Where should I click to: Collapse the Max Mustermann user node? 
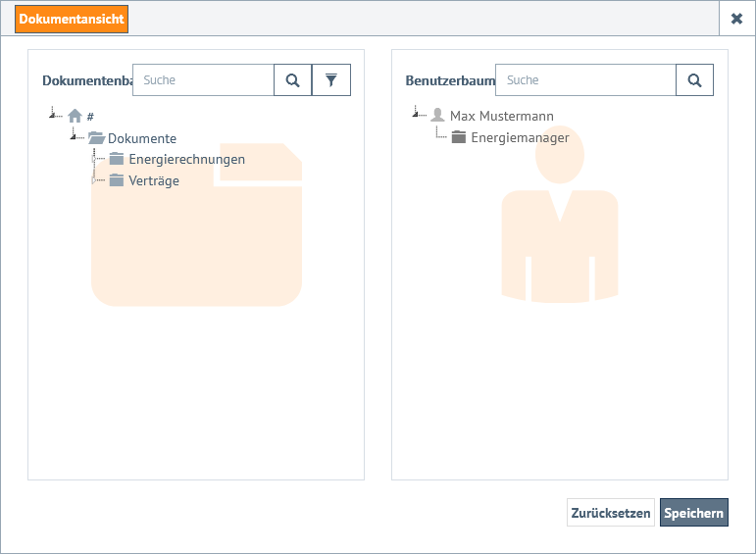pos(416,114)
